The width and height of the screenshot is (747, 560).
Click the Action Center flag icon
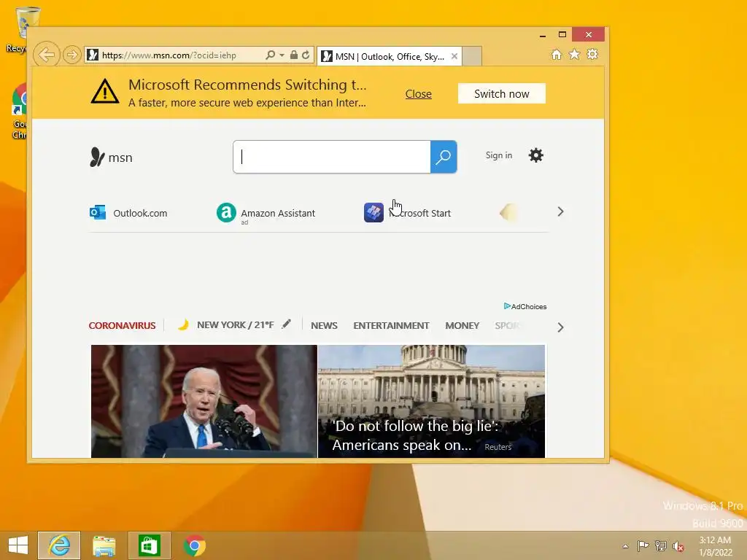pos(643,545)
